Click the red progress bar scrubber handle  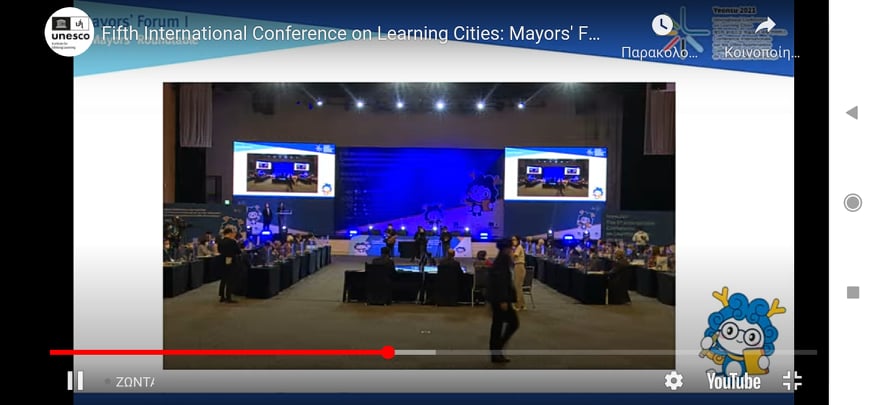tap(388, 352)
